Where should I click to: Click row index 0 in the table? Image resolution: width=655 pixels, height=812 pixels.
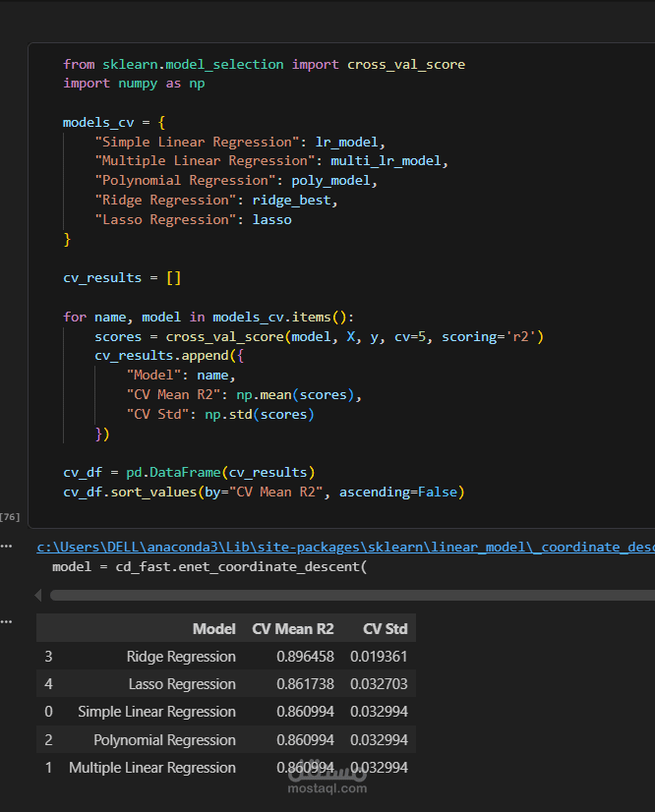point(49,712)
